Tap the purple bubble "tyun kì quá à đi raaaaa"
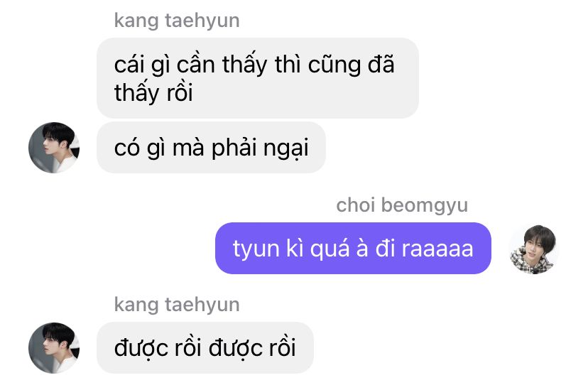588x390 pixels. click(x=353, y=248)
